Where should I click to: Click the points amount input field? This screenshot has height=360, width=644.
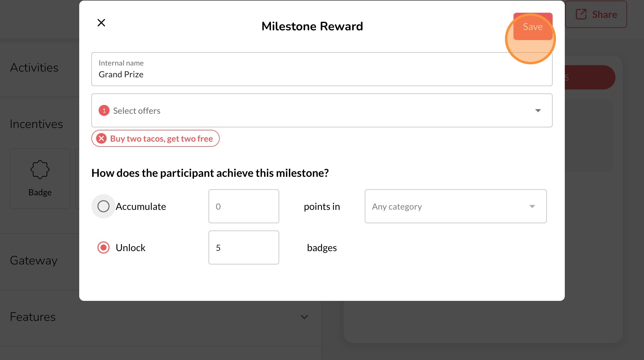click(x=244, y=207)
